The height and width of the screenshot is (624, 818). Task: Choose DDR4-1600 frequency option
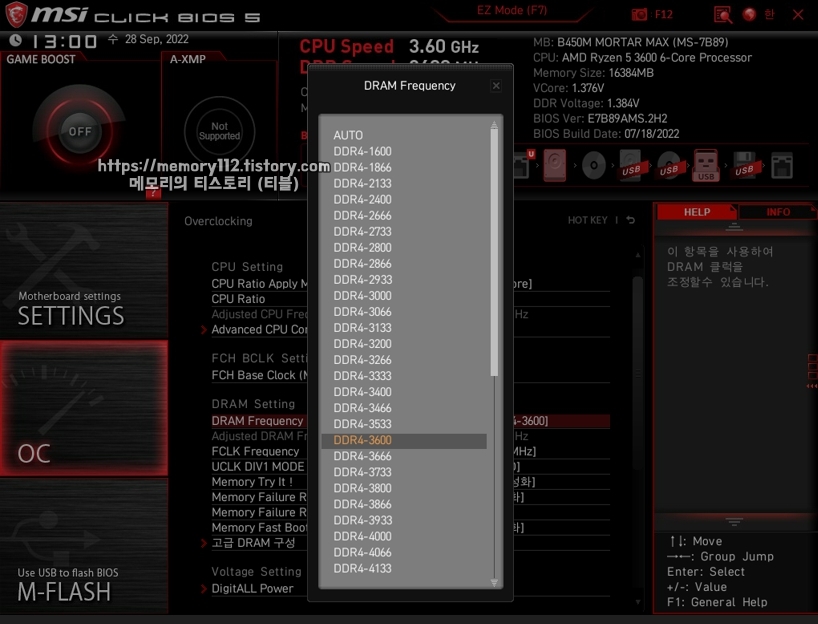[x=363, y=151]
